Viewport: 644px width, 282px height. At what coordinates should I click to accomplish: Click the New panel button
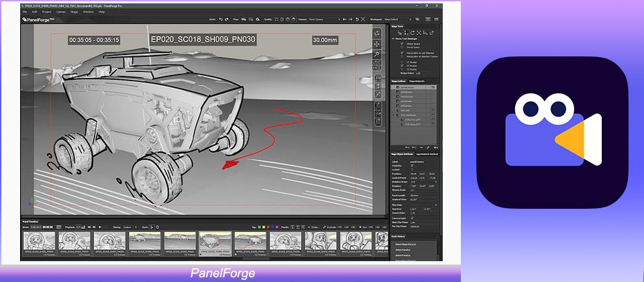tap(364, 226)
